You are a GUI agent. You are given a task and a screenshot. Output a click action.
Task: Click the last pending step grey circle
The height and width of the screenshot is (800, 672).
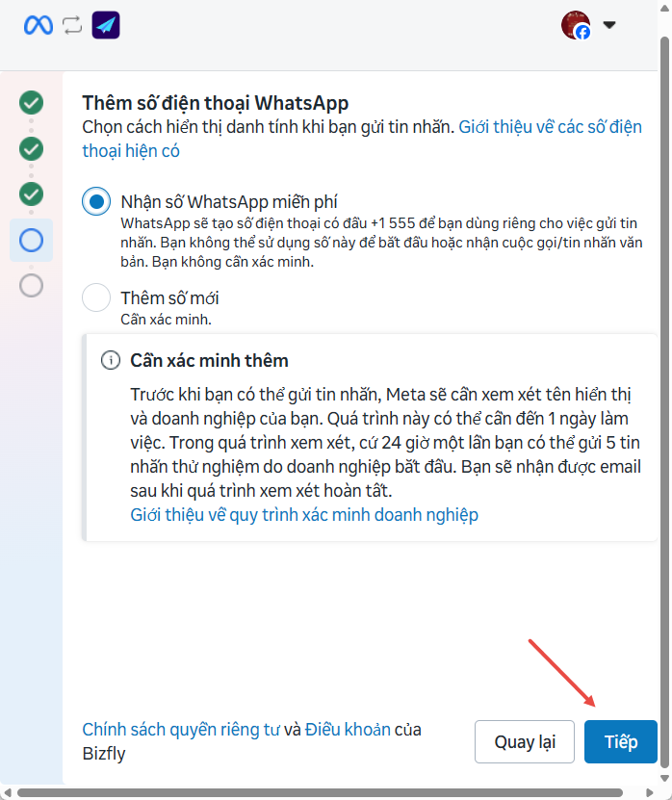point(31,285)
